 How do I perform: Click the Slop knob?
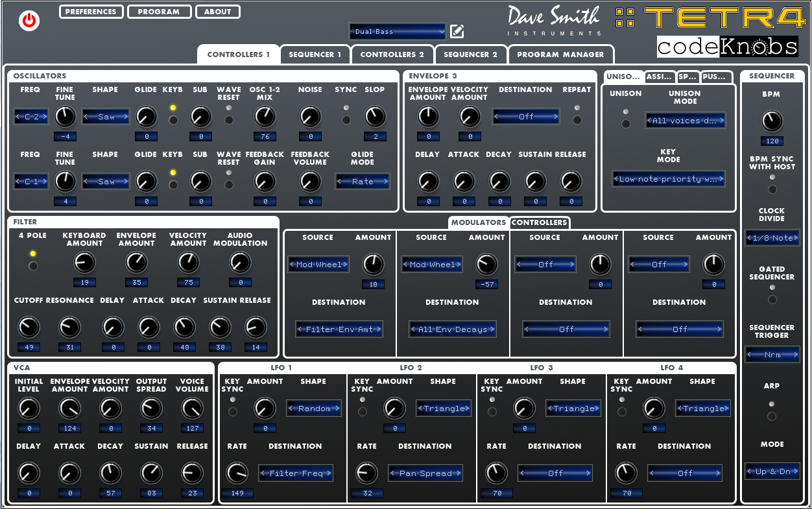point(375,117)
